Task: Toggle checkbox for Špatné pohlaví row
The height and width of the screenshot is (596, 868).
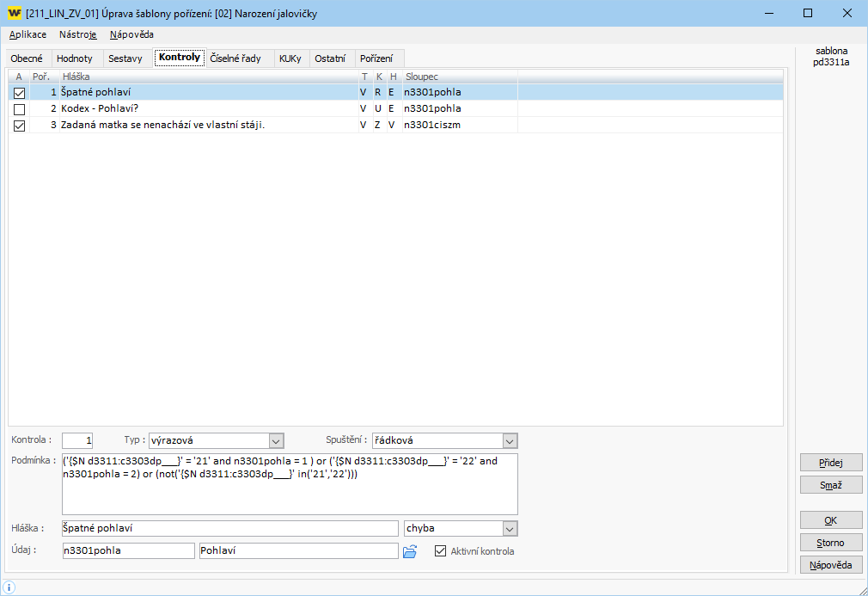Action: [x=19, y=92]
